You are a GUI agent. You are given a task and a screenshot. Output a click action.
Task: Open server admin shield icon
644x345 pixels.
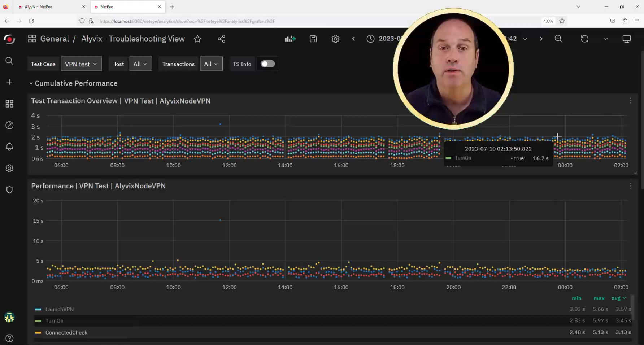click(x=9, y=190)
